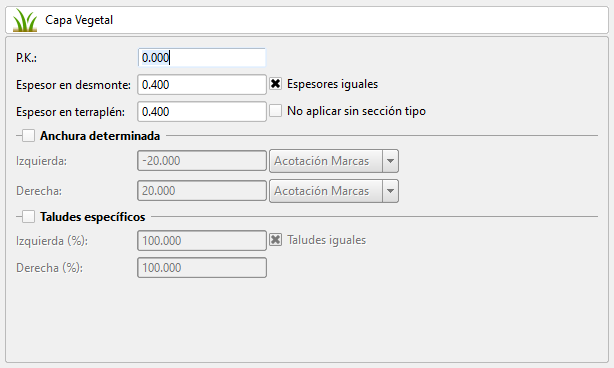Viewport: 614px width, 368px height.
Task: Open the Derecha Acotación Marcas dropdown
Action: tap(334, 191)
